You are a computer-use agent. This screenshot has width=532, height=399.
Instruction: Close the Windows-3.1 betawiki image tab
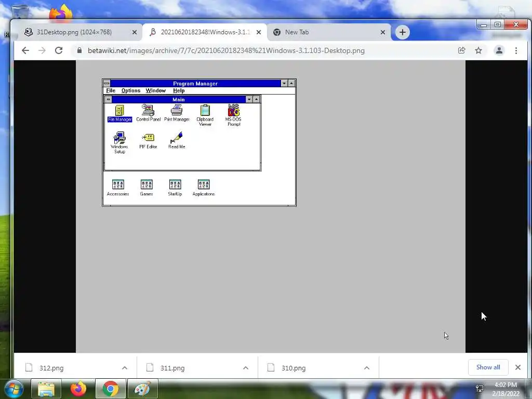(259, 32)
